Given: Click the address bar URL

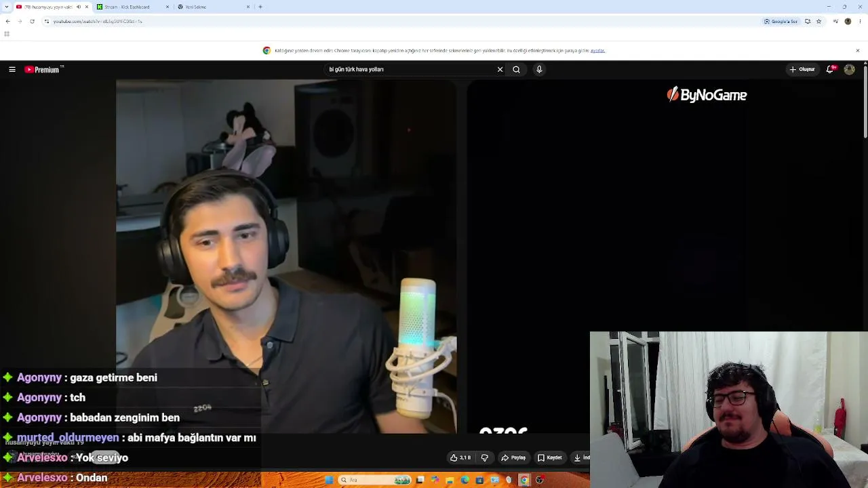Looking at the screenshot, I should coord(98,21).
